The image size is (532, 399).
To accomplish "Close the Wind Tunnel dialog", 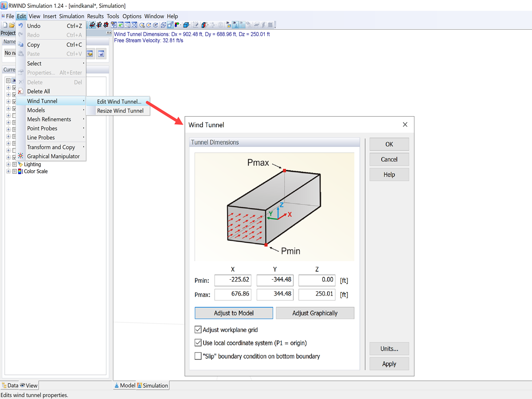I will click(405, 125).
